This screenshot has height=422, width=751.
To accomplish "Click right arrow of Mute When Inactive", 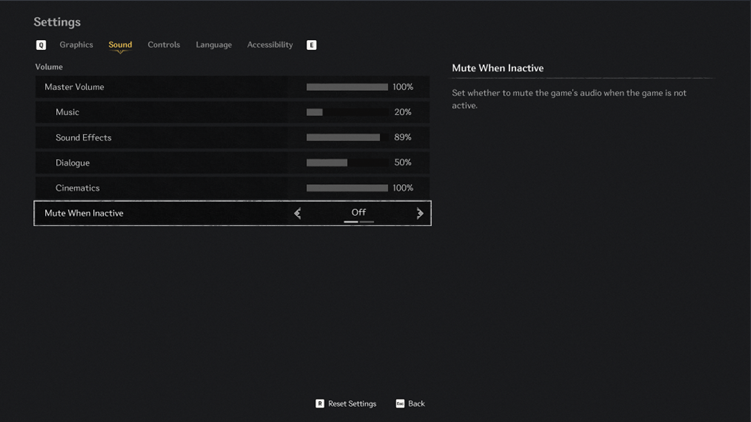I will pos(420,213).
